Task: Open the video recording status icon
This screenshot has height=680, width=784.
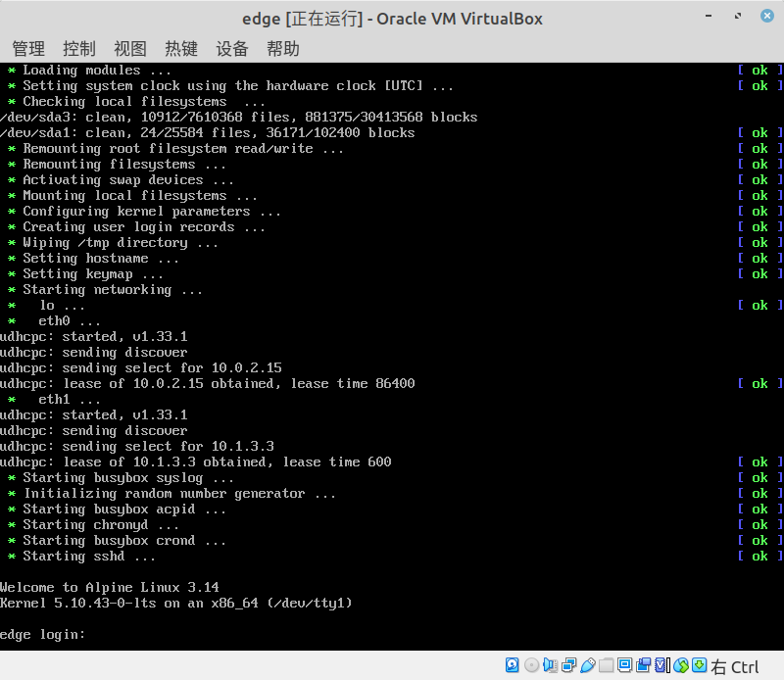Action: 642,664
